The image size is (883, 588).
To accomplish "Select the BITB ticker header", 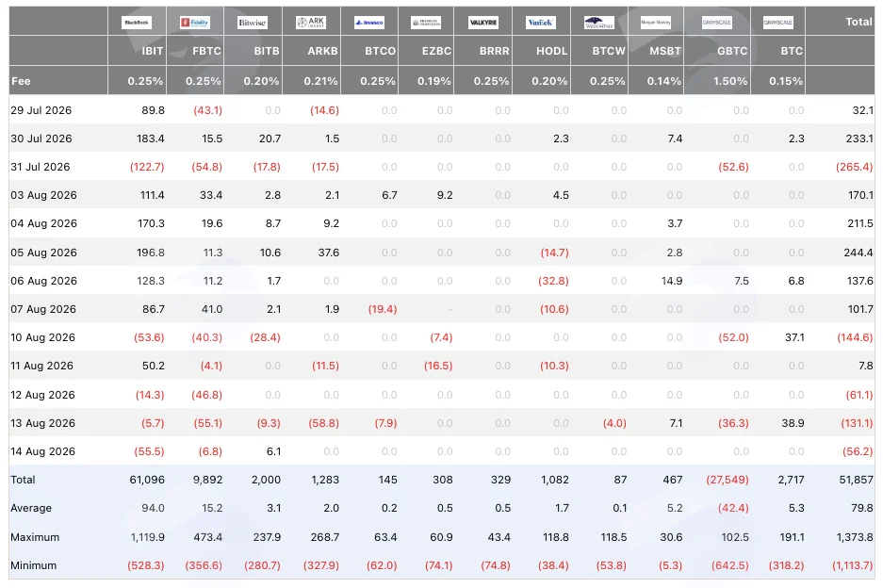I will 267,51.
